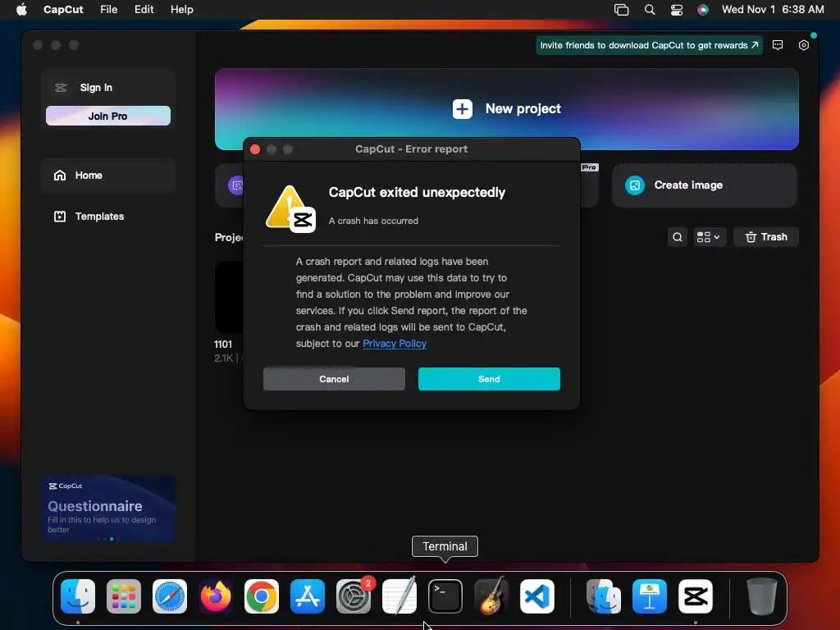The width and height of the screenshot is (840, 630).
Task: Open Create image
Action: coord(705,185)
